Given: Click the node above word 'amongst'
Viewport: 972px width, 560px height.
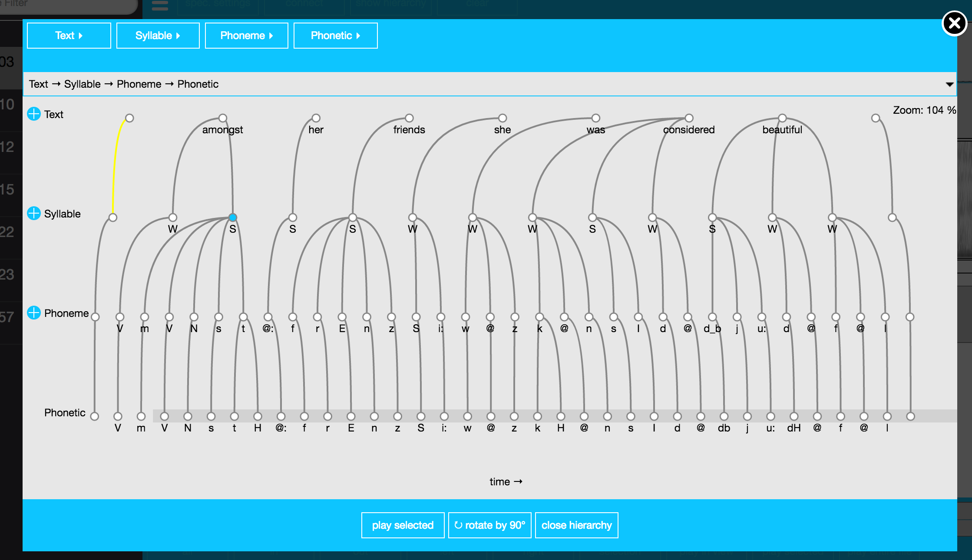Looking at the screenshot, I should [223, 118].
